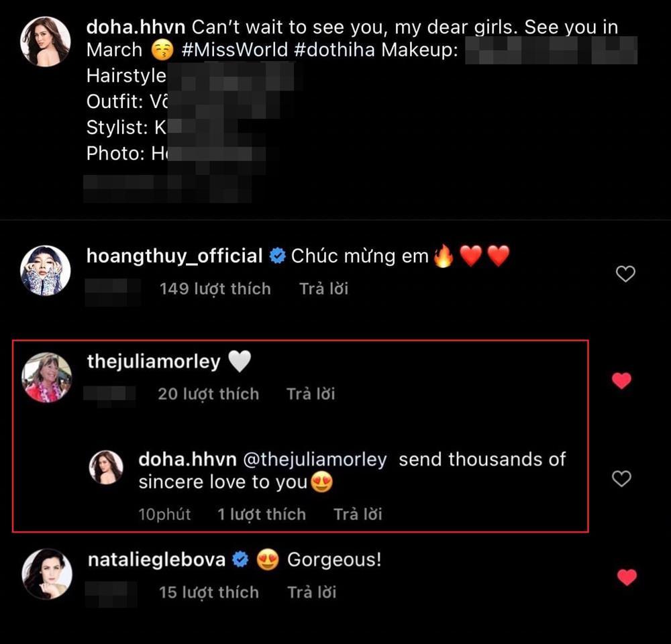The width and height of the screenshot is (671, 644).
Task: Reply to doha.hhvn's reply comment
Action: click(x=358, y=515)
